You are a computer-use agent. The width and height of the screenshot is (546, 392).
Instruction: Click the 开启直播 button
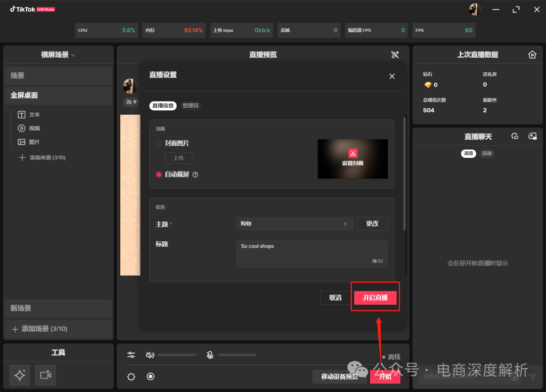(375, 298)
